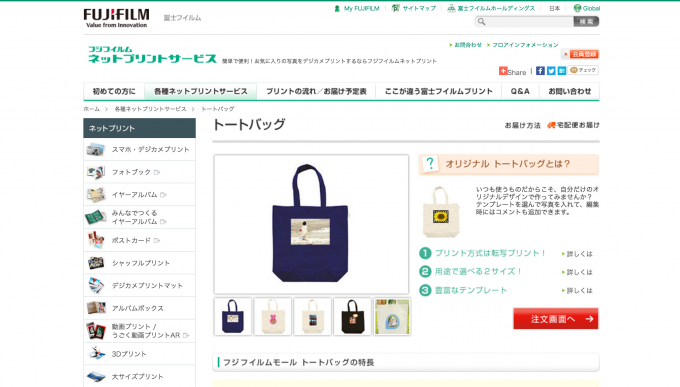Click the イヤーアルバム sidebar icon

[x=96, y=195]
